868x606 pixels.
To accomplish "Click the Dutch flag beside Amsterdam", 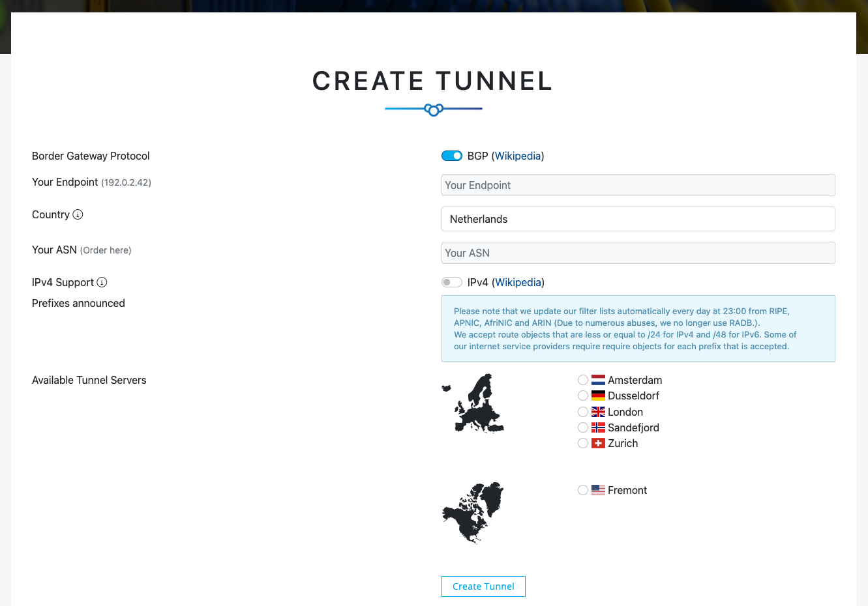I will pos(598,379).
